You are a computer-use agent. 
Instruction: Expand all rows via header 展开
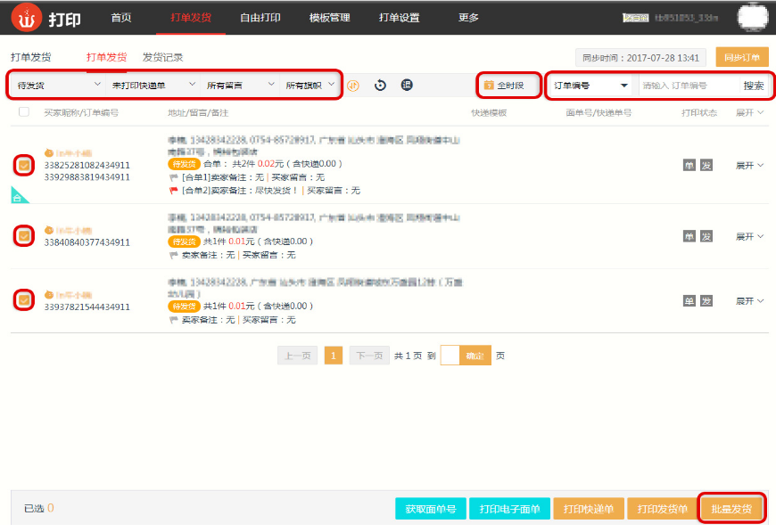click(749, 113)
